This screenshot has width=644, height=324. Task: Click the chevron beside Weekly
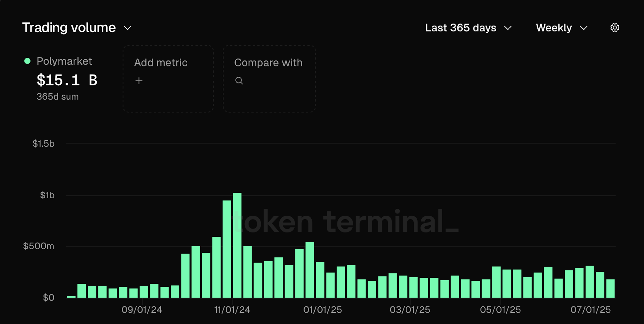(583, 28)
